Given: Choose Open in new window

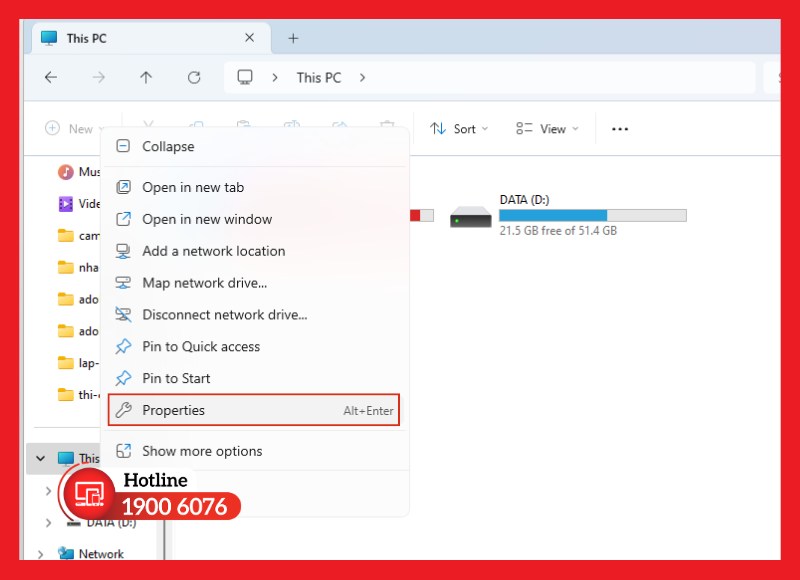Looking at the screenshot, I should pyautogui.click(x=255, y=219).
